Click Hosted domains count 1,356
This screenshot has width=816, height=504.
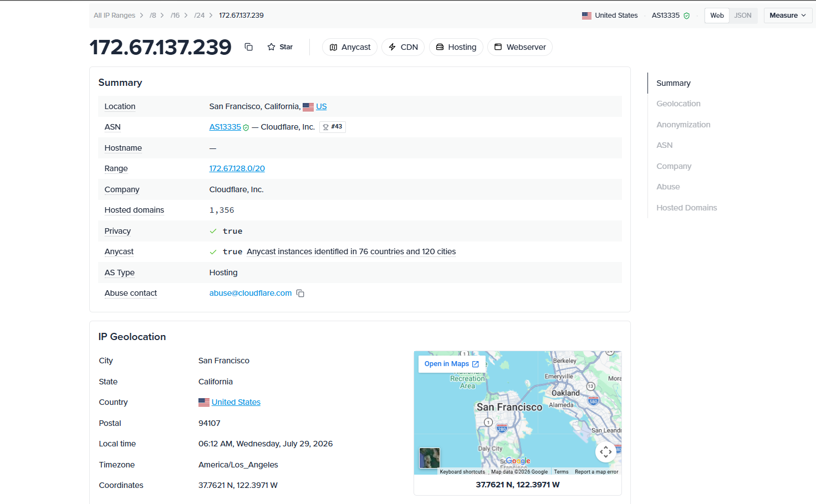tap(222, 210)
